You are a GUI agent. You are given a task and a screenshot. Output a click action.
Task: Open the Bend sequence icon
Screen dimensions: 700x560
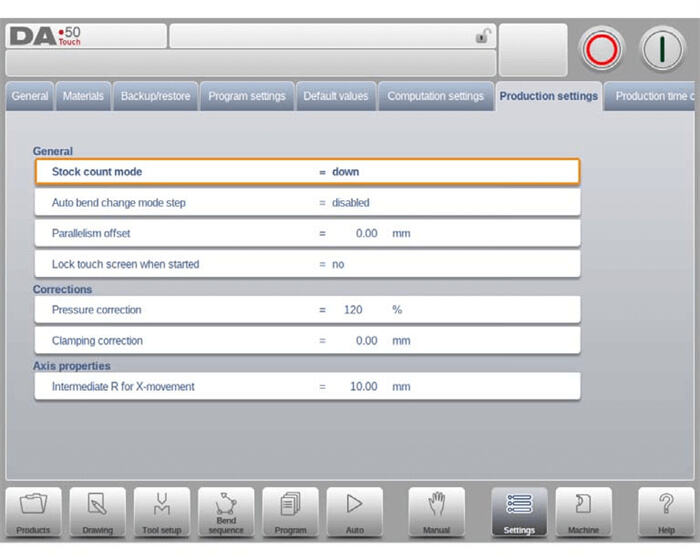click(x=226, y=512)
